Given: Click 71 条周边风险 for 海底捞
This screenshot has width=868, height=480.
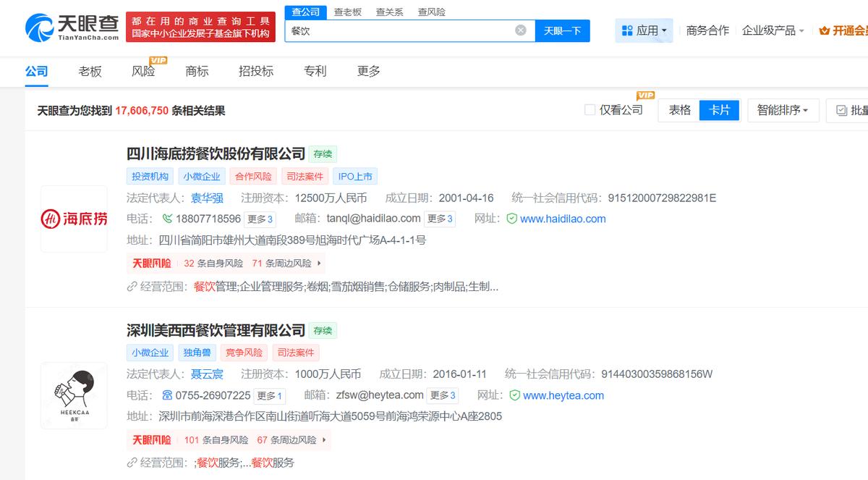Looking at the screenshot, I should 281,264.
